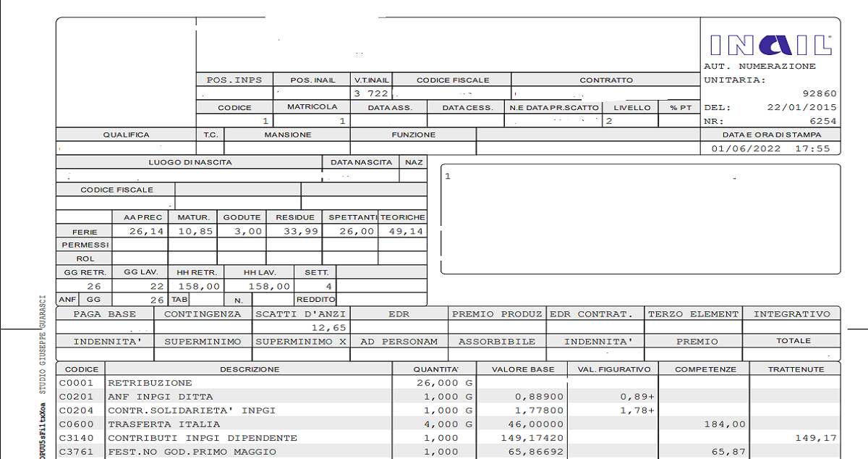Select the QUALIFICA header cell

coord(126,135)
